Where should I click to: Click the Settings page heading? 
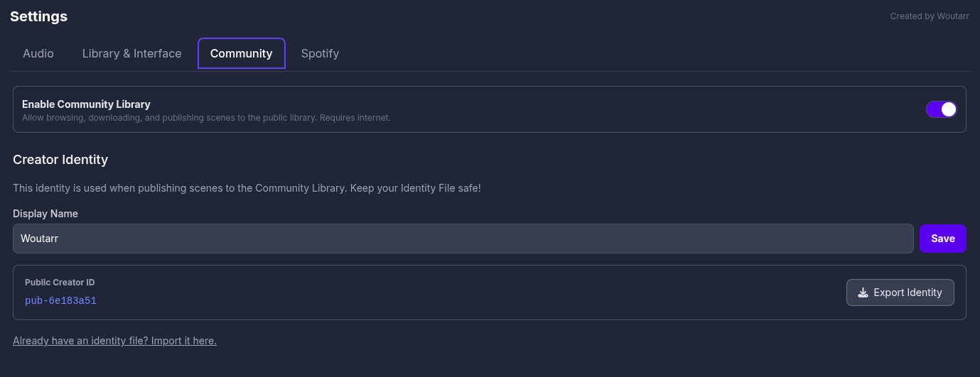(x=39, y=16)
